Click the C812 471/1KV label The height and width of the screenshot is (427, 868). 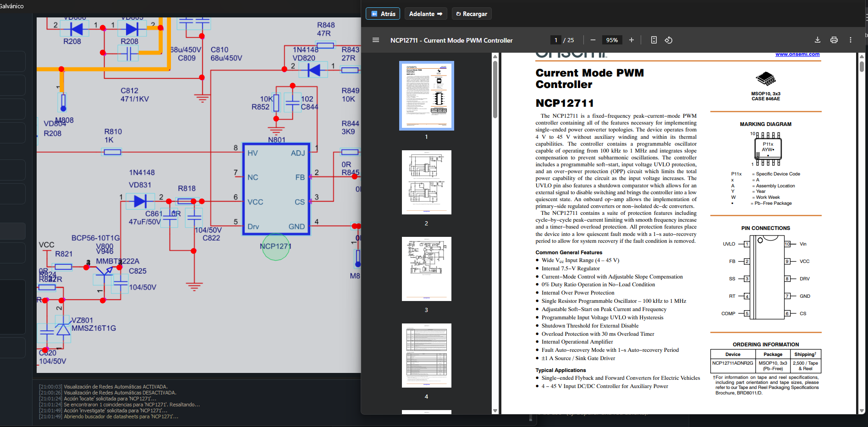135,95
